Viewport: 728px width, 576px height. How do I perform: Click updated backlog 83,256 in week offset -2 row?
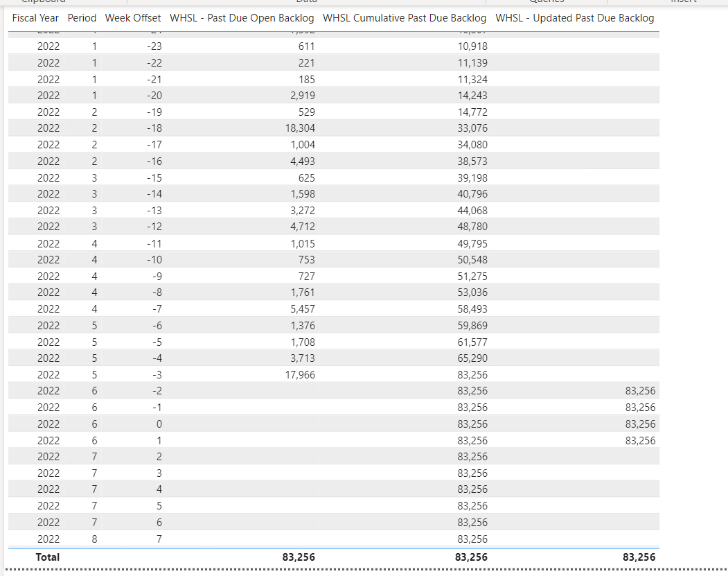[640, 391]
